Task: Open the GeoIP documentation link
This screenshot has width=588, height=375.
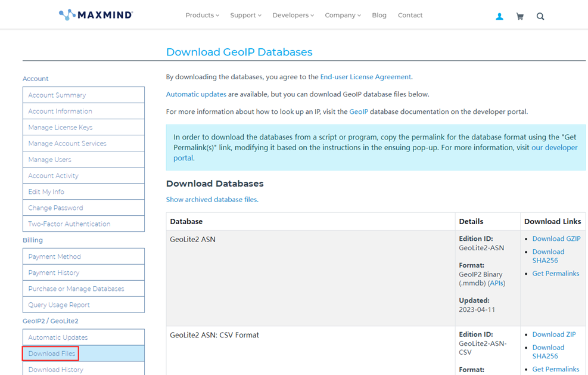Action: [359, 111]
